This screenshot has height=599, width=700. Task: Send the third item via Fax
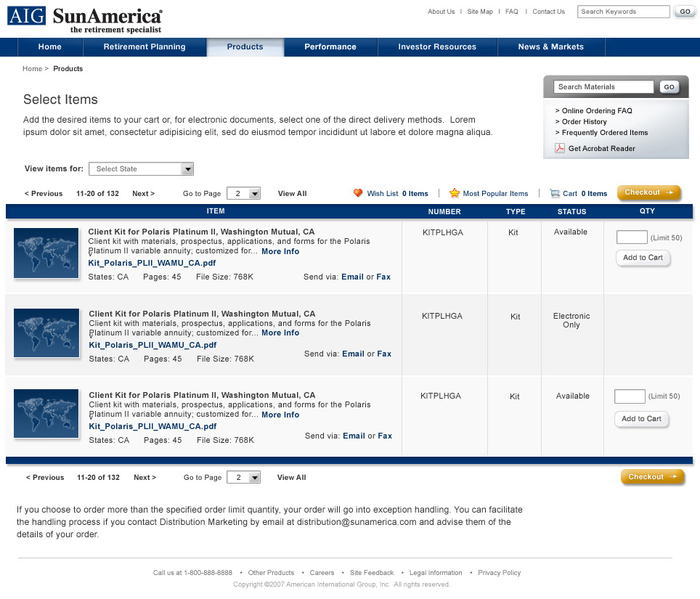point(385,436)
